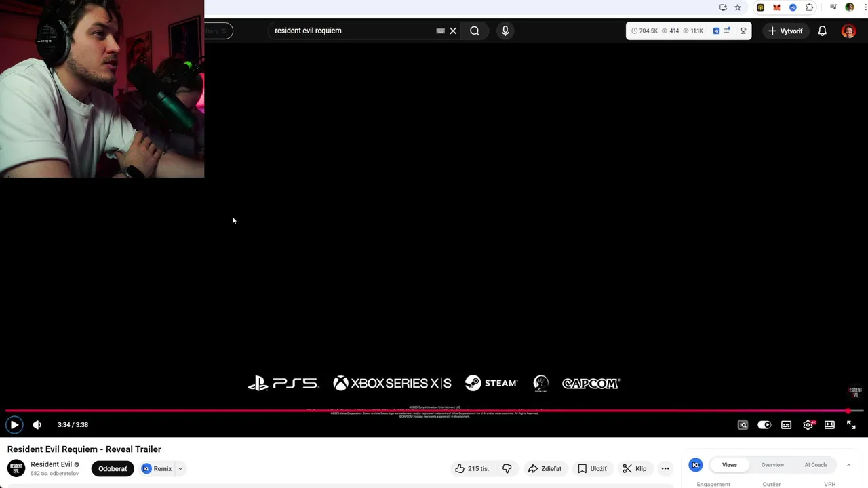Screen dimensions: 868x488
Task: Start voice search with the microphone
Action: [505, 30]
